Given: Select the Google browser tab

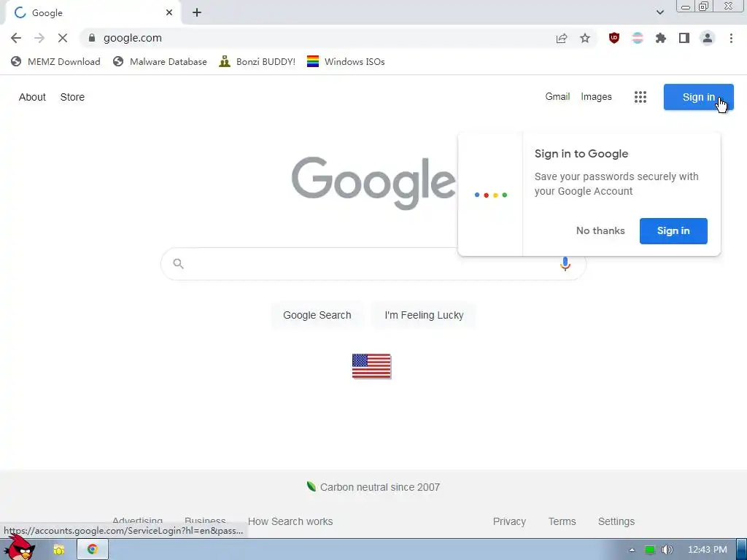Looking at the screenshot, I should pos(93,13).
